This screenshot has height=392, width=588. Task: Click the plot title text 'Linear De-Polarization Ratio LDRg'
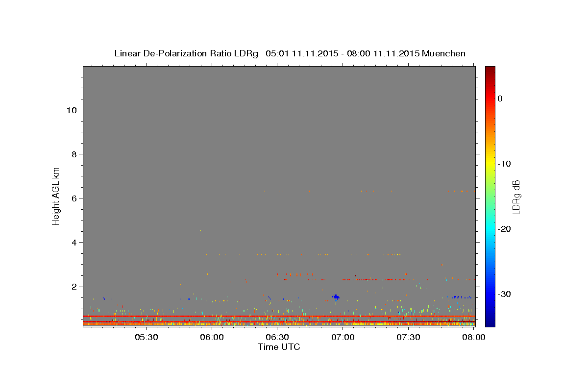point(186,53)
